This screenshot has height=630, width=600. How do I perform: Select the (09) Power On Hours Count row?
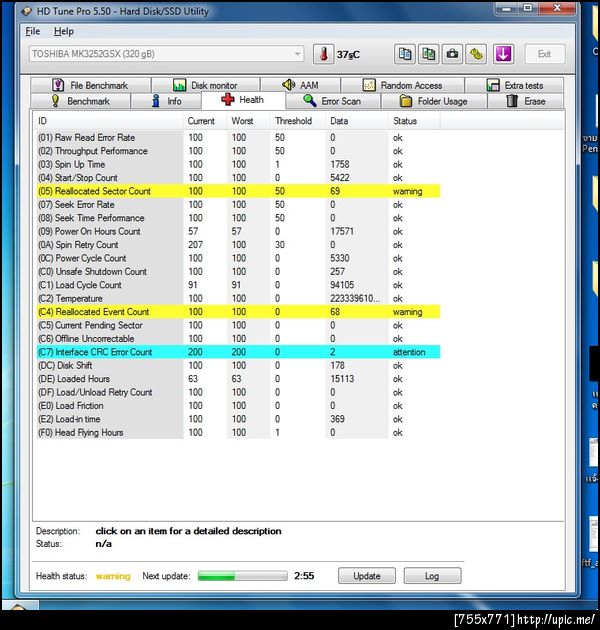pos(238,231)
